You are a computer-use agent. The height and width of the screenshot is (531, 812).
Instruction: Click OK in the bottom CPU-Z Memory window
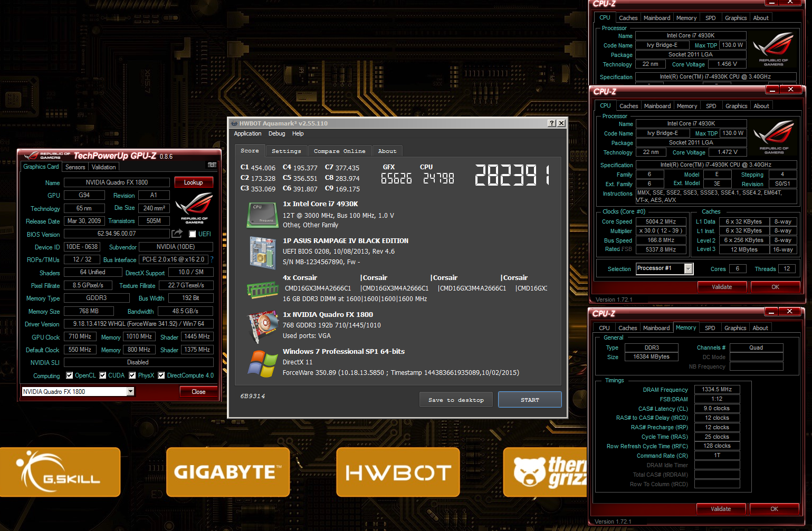coord(774,509)
